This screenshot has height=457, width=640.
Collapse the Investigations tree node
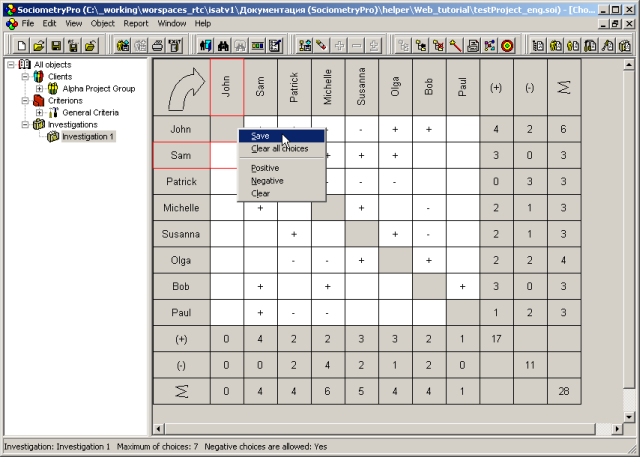click(x=25, y=124)
